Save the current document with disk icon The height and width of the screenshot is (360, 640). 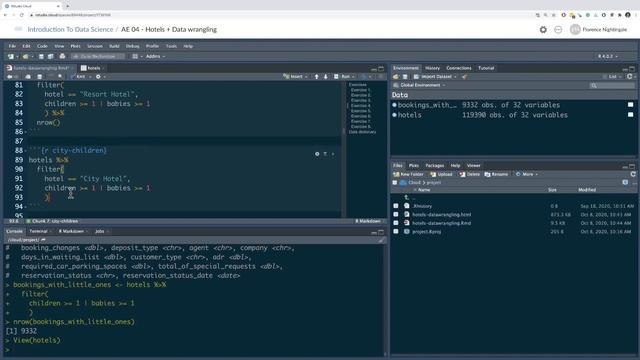click(x=41, y=56)
